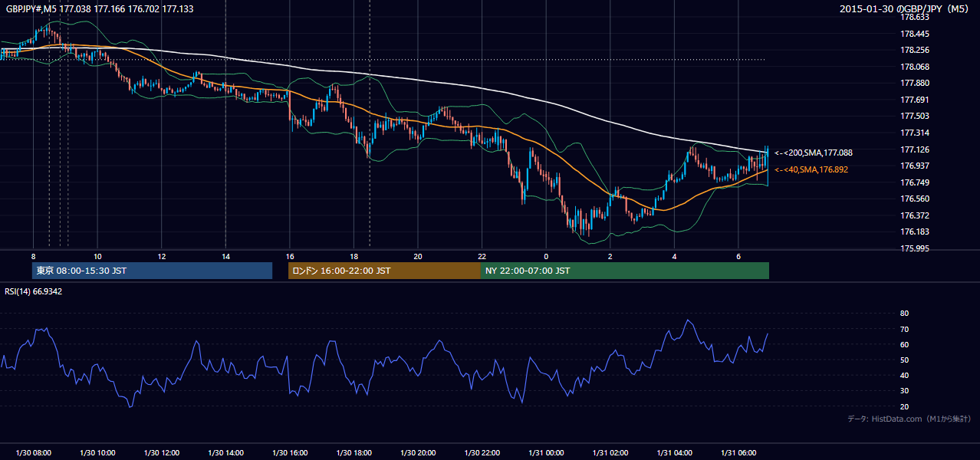Select the 40 SMA 176.892 label

point(811,169)
